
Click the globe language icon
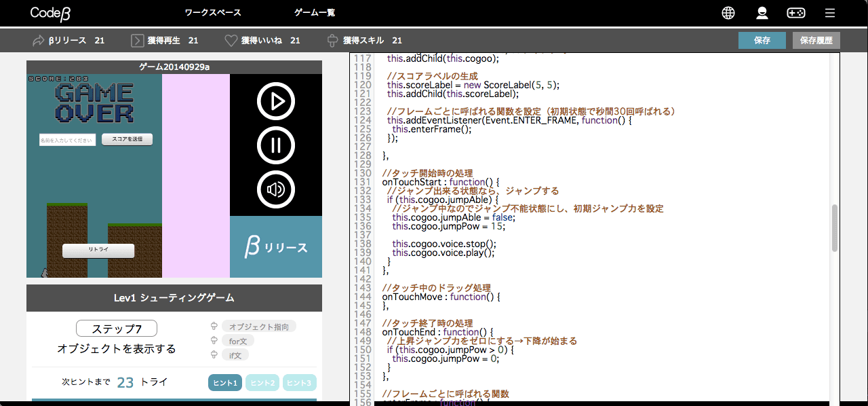[x=728, y=13]
